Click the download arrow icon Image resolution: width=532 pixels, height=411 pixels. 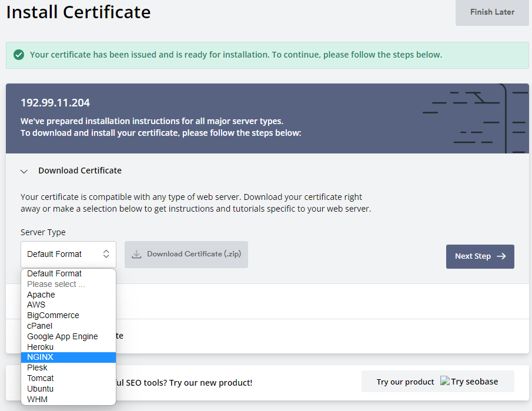pos(136,254)
